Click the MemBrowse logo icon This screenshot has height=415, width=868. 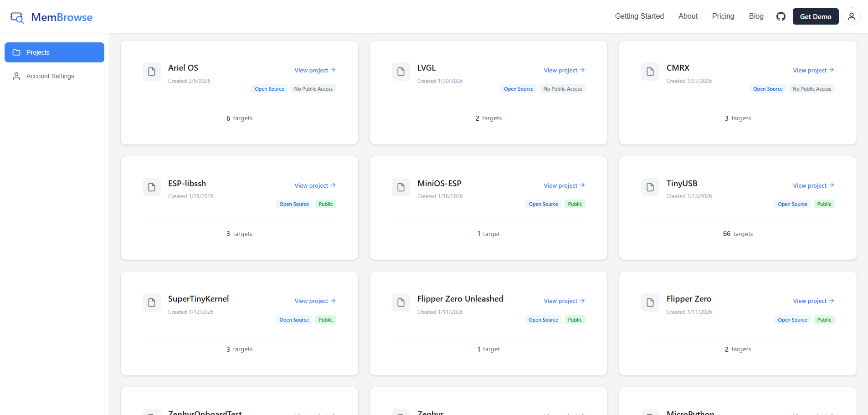coord(16,17)
